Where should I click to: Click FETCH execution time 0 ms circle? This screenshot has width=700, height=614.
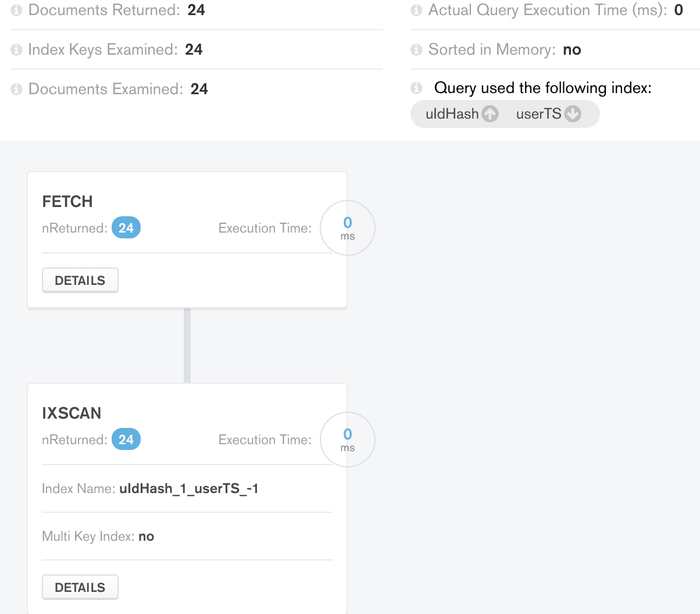(x=348, y=228)
